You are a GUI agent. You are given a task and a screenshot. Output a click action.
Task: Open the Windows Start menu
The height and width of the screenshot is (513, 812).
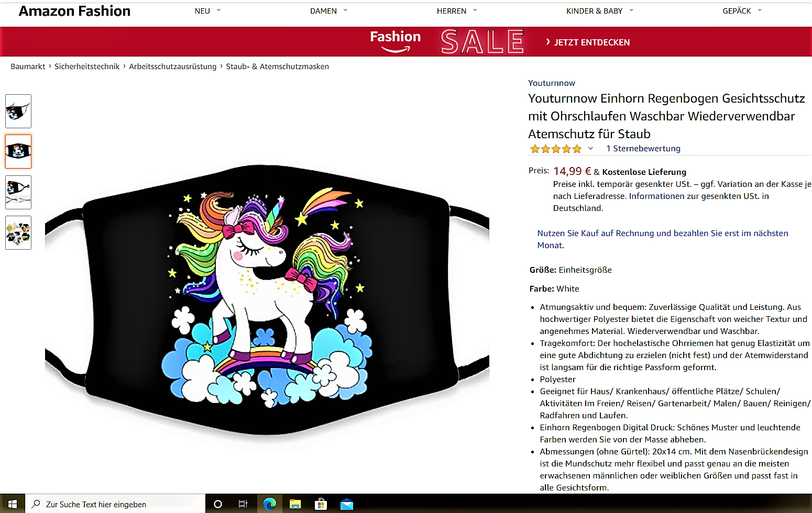click(x=13, y=504)
